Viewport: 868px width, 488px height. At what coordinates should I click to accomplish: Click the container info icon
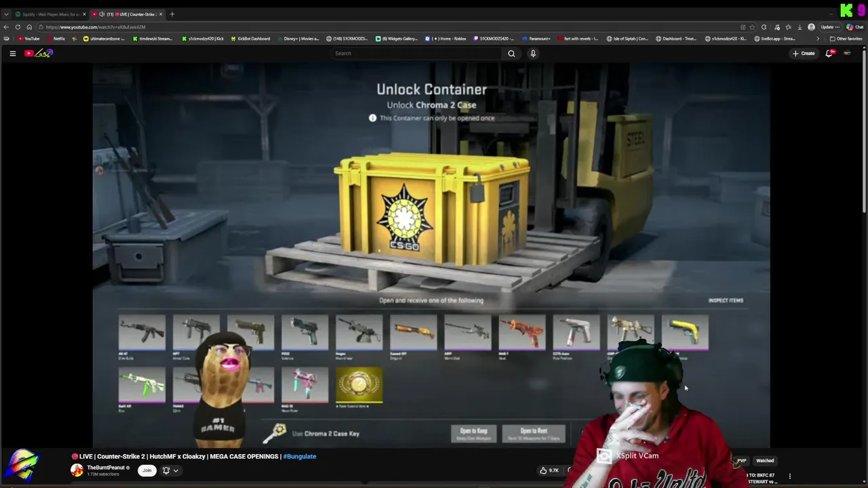click(372, 118)
